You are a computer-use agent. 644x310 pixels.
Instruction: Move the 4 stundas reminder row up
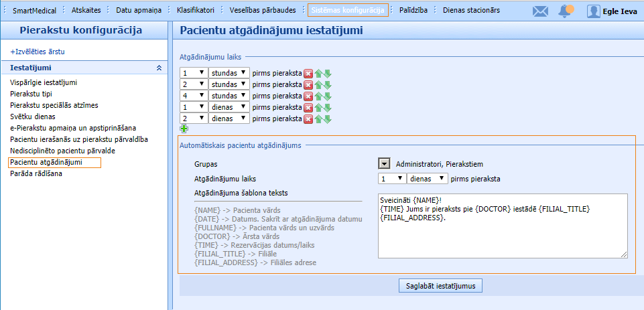pos(319,96)
